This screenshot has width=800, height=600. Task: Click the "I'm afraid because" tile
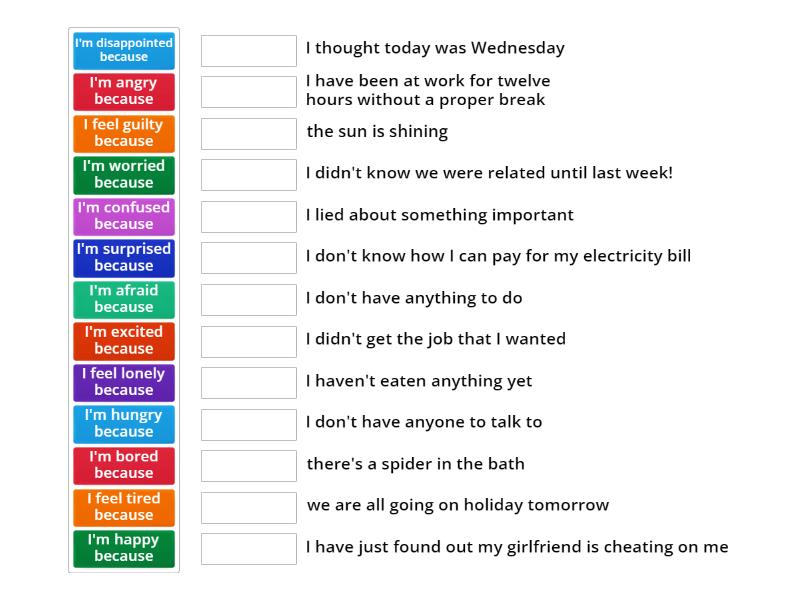tap(123, 299)
